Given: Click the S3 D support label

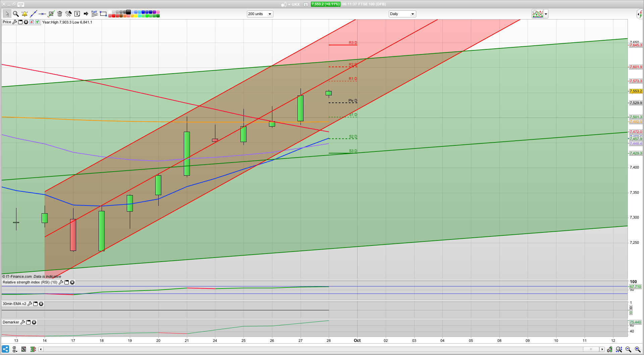Looking at the screenshot, I should tap(353, 151).
